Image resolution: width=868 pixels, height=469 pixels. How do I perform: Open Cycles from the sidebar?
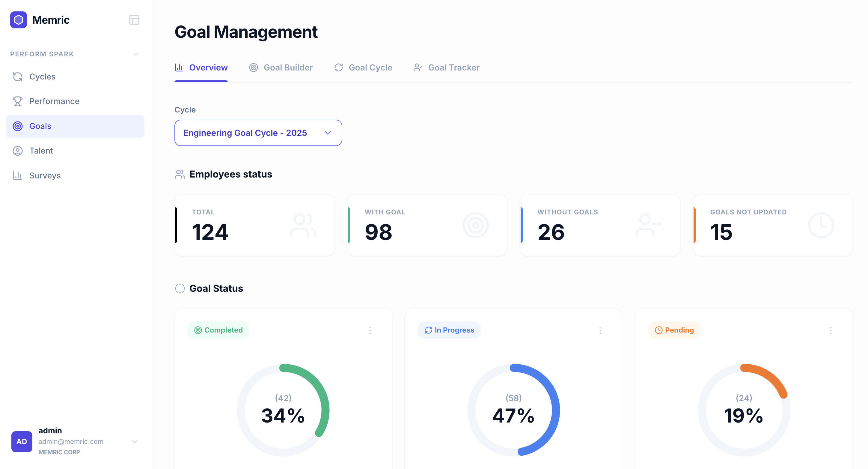(x=42, y=76)
